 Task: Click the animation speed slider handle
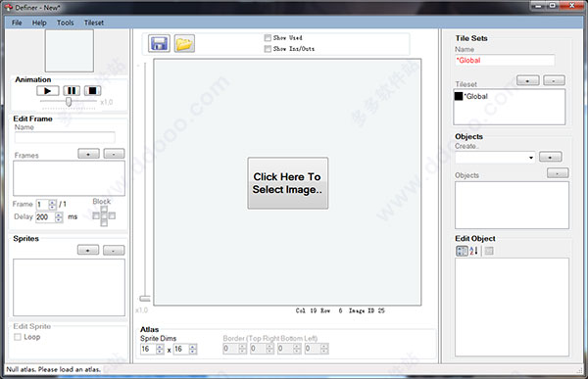(x=69, y=102)
